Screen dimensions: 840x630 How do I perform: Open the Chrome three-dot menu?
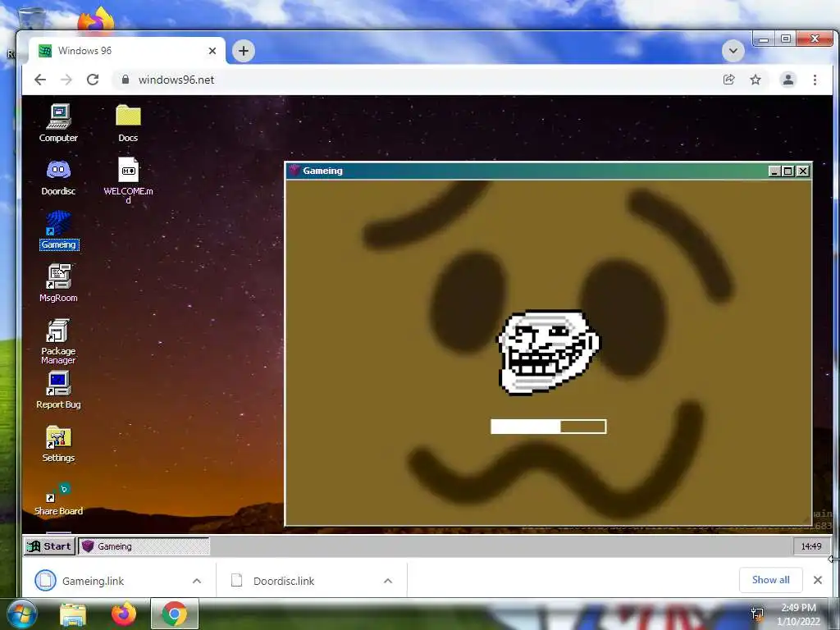(815, 80)
